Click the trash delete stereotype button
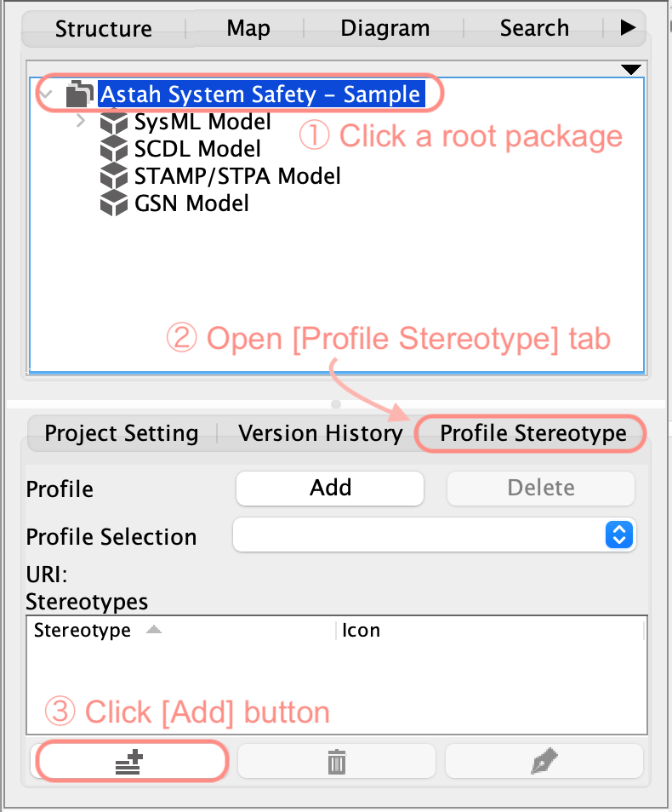The width and height of the screenshot is (672, 812). 337,761
